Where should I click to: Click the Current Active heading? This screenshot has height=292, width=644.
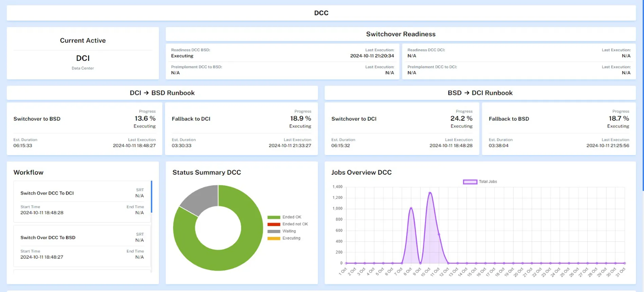83,40
